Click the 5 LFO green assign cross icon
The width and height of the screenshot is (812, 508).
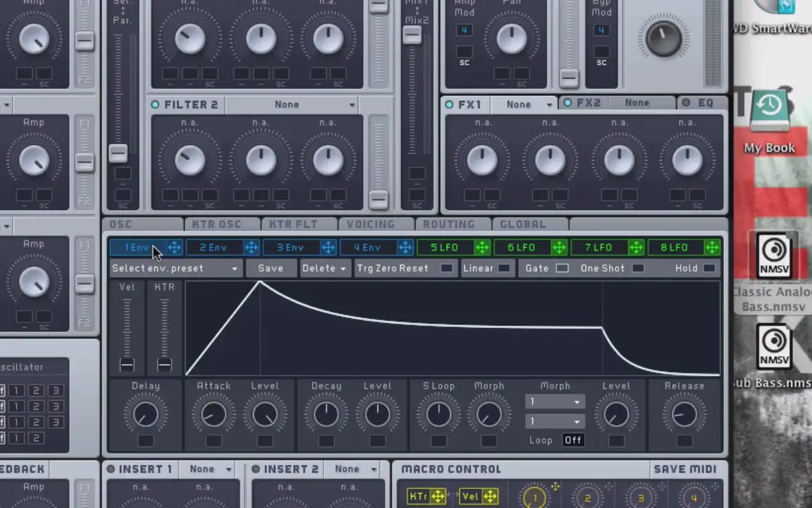pyautogui.click(x=482, y=248)
